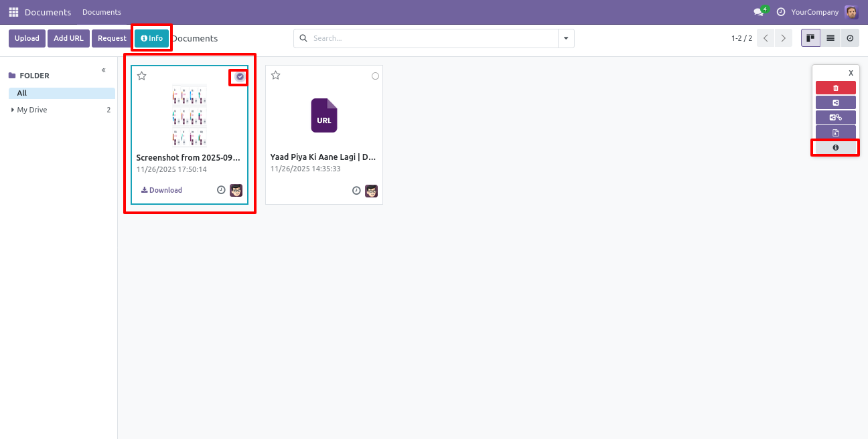Collapse the folder sidebar panel
Image resolution: width=868 pixels, height=439 pixels.
coord(104,70)
